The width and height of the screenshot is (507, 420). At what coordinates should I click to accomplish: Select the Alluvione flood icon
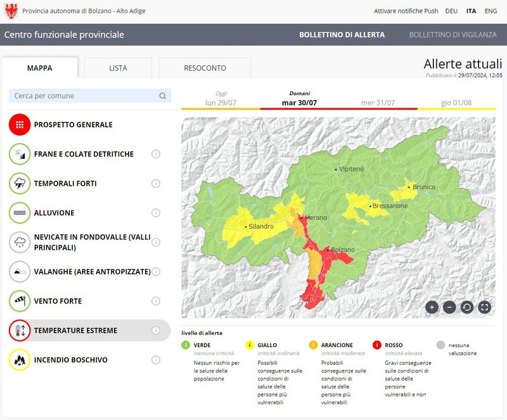click(20, 213)
